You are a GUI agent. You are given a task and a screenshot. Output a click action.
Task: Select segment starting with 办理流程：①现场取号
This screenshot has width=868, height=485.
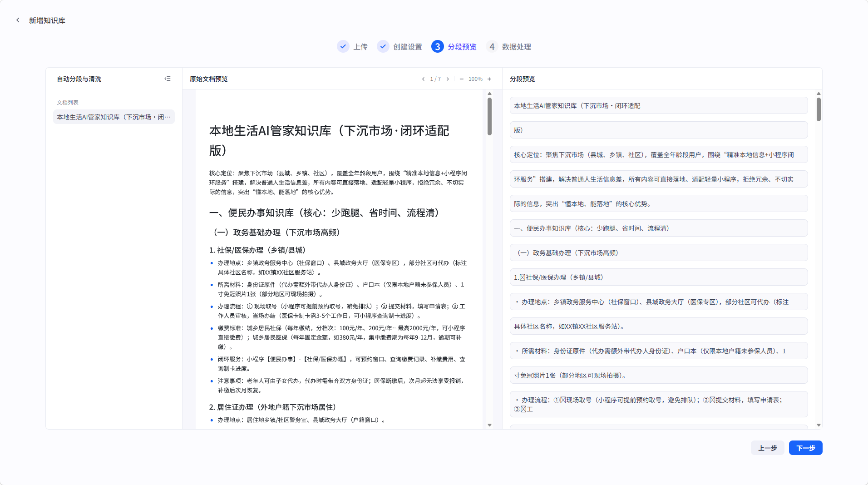(659, 404)
